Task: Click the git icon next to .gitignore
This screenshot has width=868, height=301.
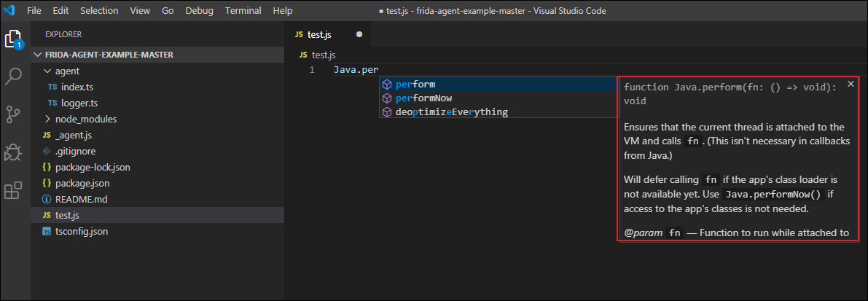Action: coord(47,151)
